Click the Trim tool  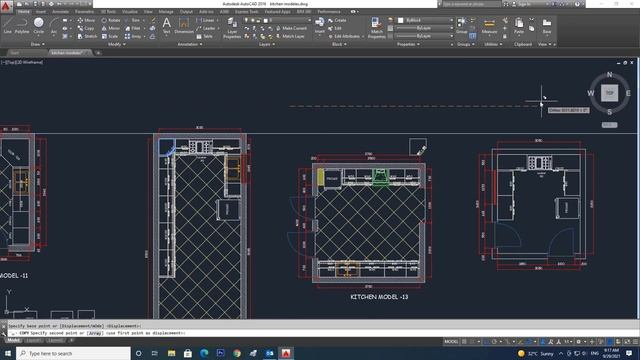click(x=133, y=20)
